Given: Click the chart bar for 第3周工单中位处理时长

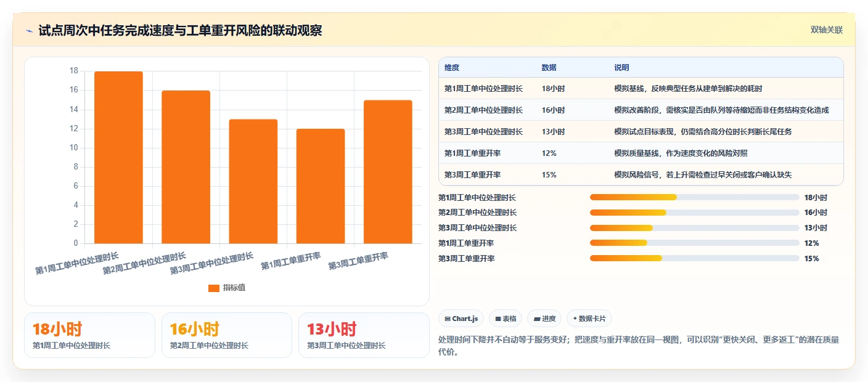Looking at the screenshot, I should point(253,181).
